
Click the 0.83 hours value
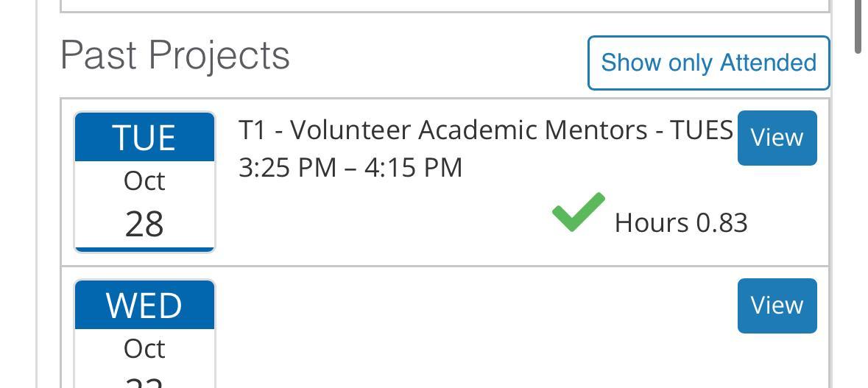click(721, 222)
